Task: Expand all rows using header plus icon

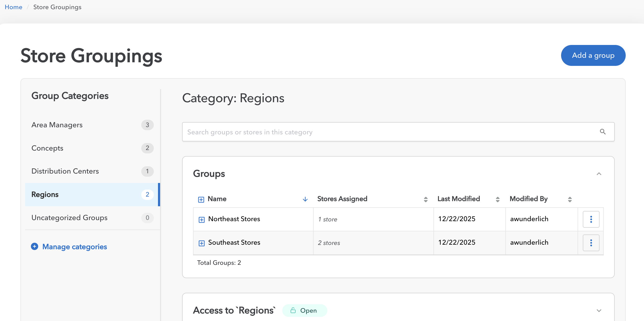Action: (x=201, y=200)
